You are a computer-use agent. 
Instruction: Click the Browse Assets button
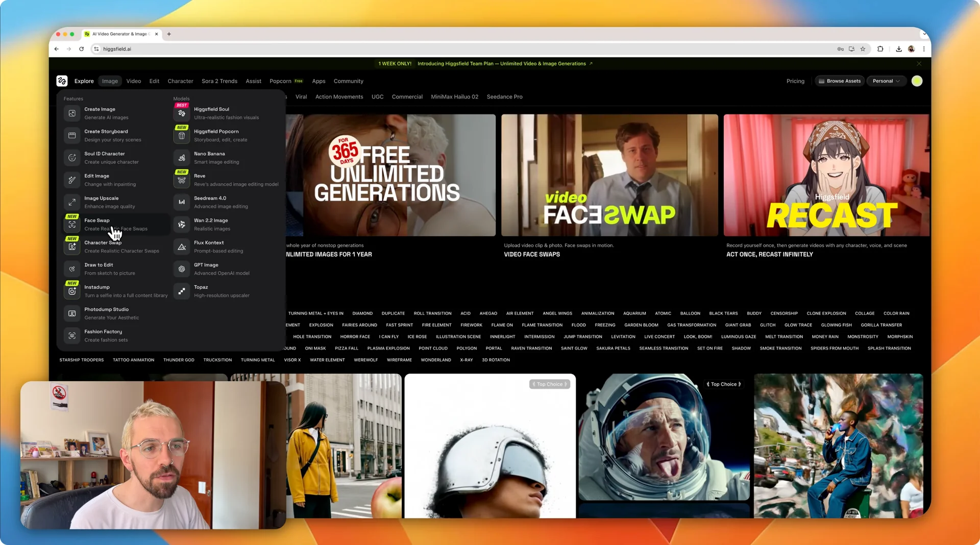pos(840,81)
